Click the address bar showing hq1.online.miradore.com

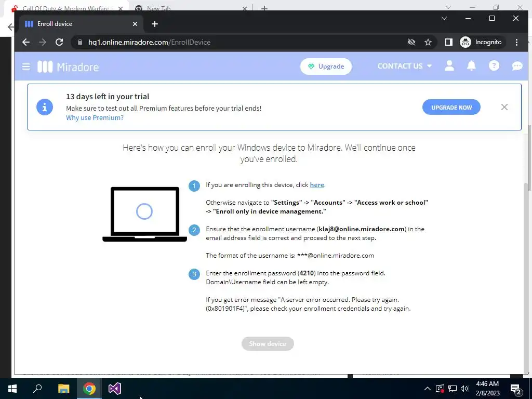point(237,42)
